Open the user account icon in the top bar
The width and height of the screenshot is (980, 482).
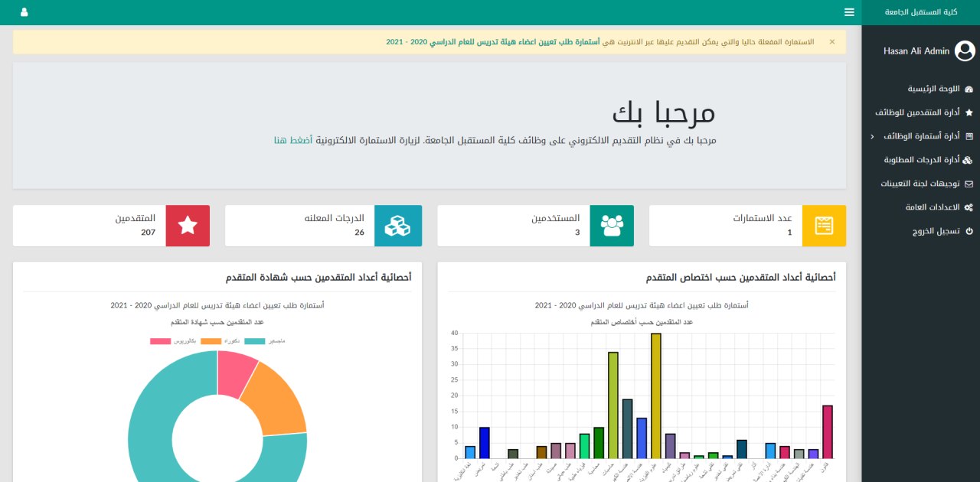pyautogui.click(x=24, y=12)
